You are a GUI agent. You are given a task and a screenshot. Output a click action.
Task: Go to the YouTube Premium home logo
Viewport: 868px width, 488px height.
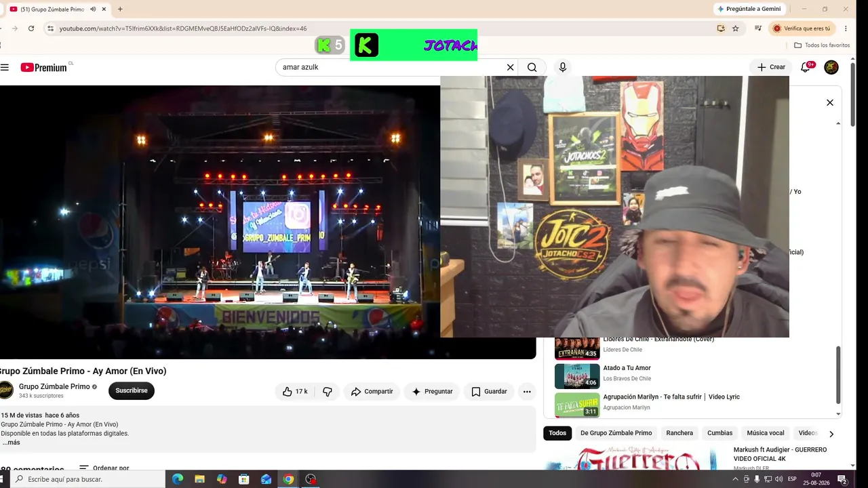tap(44, 67)
